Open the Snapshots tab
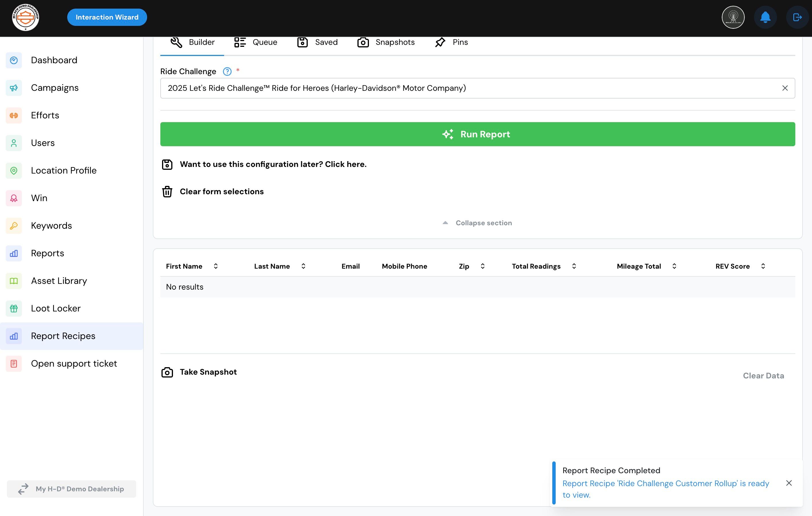This screenshot has width=812, height=516. (386, 43)
